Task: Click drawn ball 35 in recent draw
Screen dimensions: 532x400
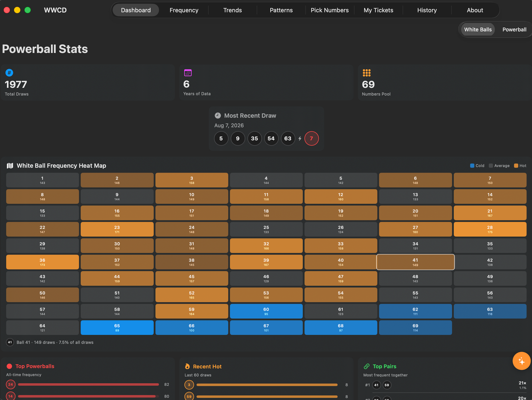Action: 254,138
